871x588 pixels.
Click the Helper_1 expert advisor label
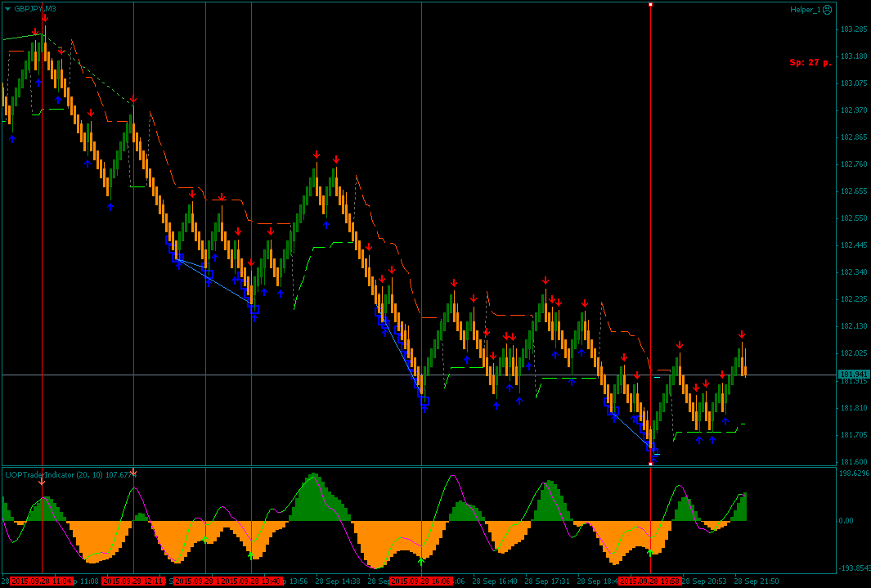coord(806,10)
